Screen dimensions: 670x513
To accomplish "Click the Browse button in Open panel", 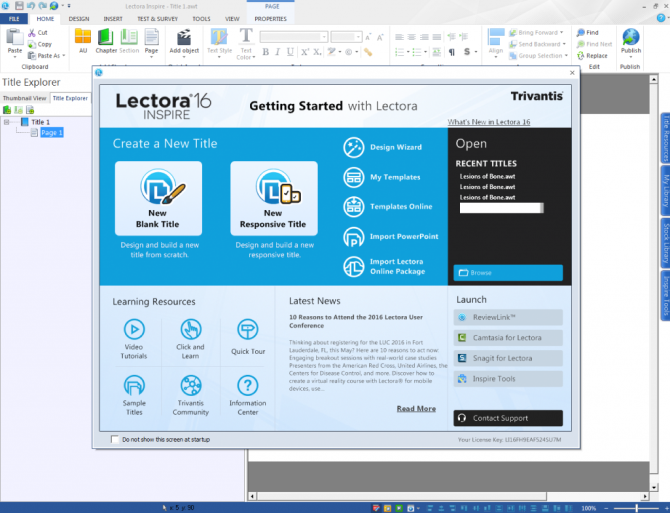I will tap(508, 273).
